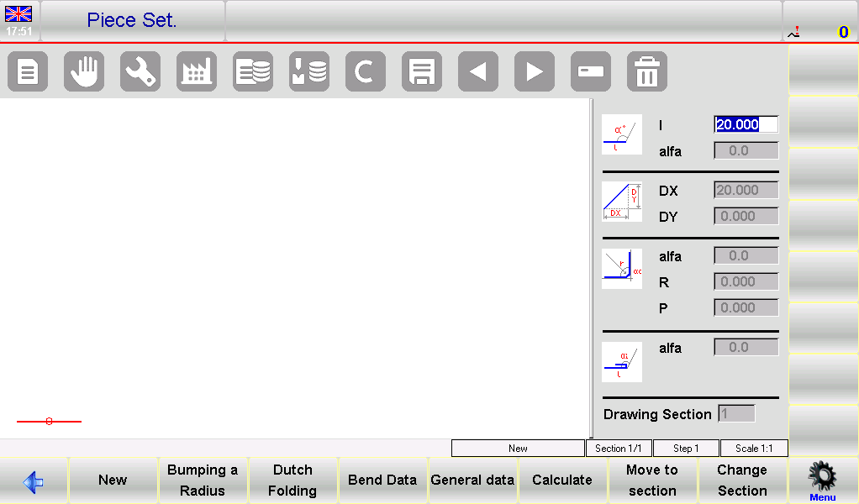Image resolution: width=859 pixels, height=504 pixels.
Task: Click the UK flag language icon
Action: click(18, 13)
